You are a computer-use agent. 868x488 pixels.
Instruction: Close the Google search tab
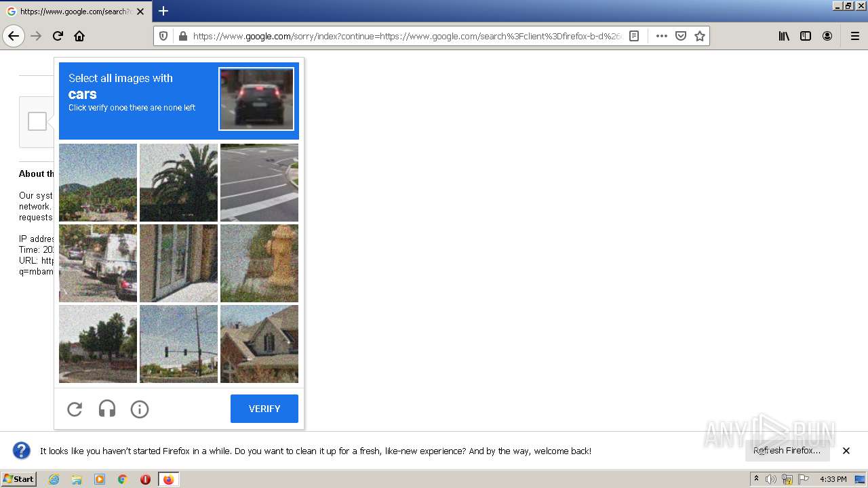[140, 12]
